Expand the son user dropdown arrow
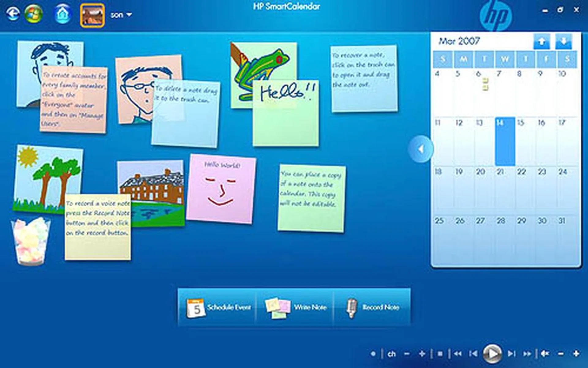The image size is (588, 368). 129,14
